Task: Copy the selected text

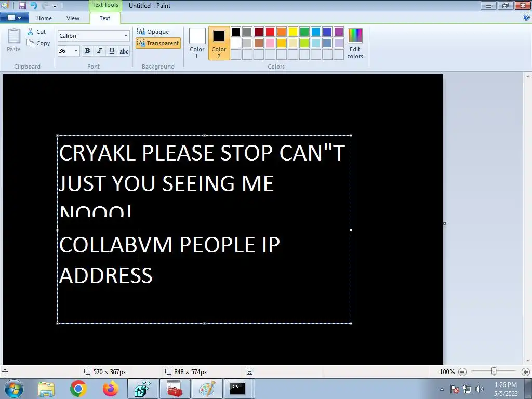Action: (x=38, y=43)
